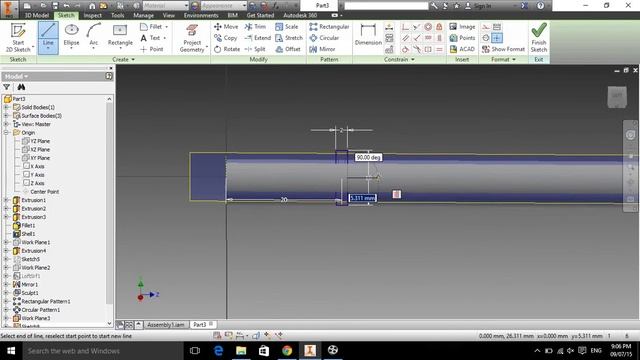
Task: Open the Manage tab
Action: pos(143,15)
